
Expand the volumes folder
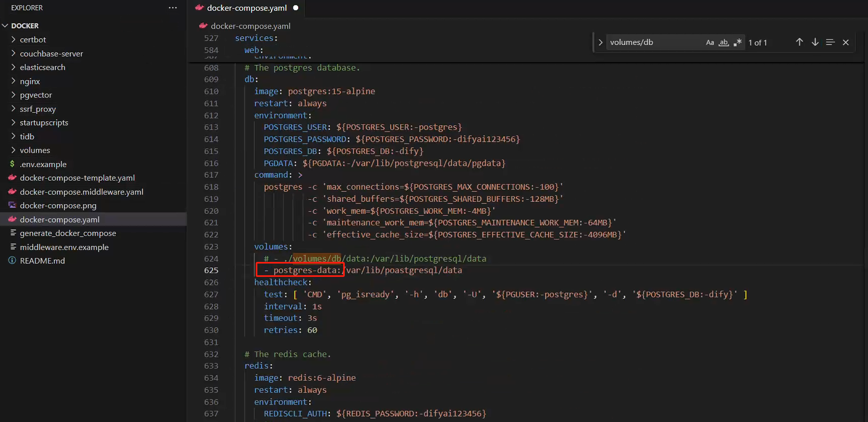[14, 150]
